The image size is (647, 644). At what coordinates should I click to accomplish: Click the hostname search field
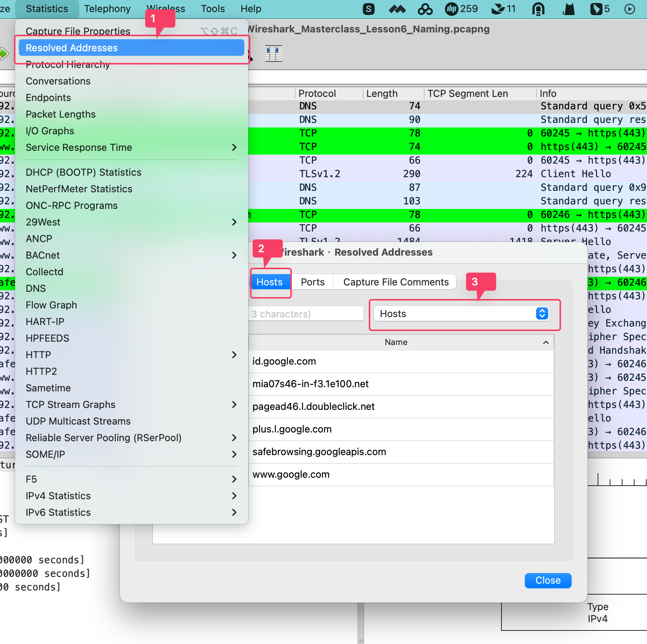tap(305, 313)
